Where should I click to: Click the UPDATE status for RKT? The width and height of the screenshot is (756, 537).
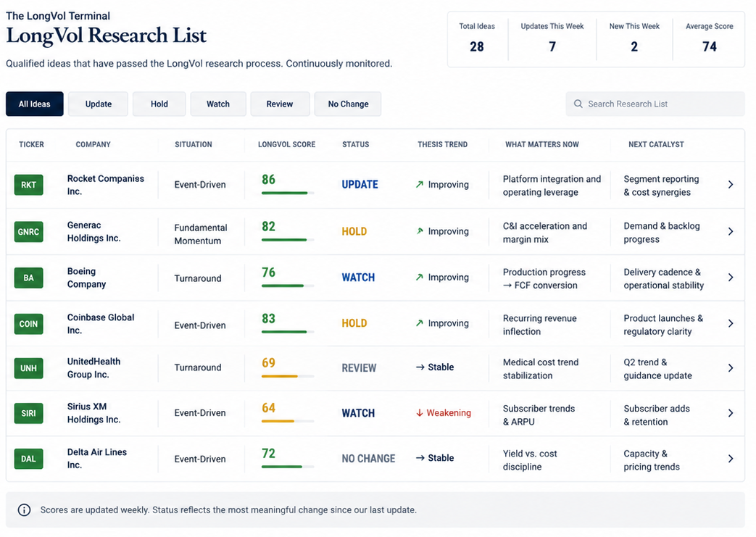tap(360, 185)
